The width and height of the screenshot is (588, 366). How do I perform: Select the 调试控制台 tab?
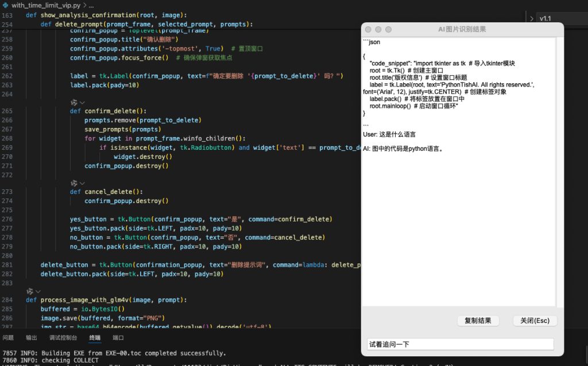pos(63,338)
